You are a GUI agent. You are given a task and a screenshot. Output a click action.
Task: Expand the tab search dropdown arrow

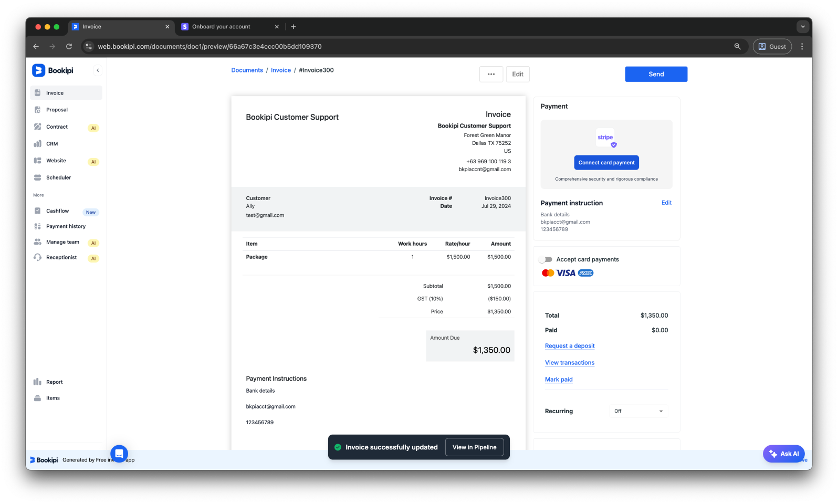coord(802,27)
